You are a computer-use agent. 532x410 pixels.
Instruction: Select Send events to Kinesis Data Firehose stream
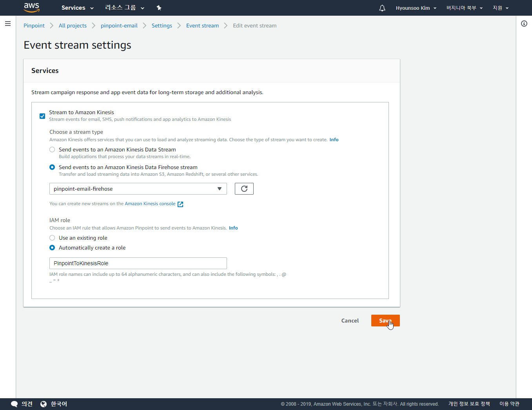pyautogui.click(x=52, y=167)
